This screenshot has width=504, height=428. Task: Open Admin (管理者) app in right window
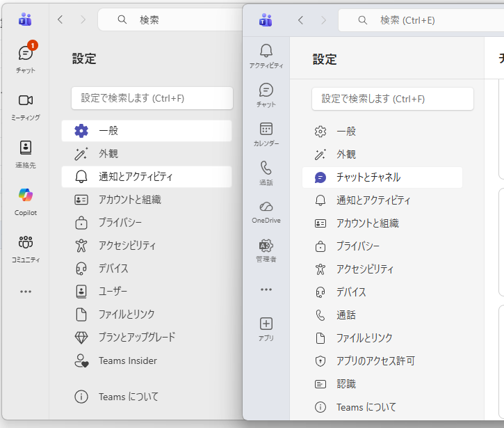[x=266, y=251]
